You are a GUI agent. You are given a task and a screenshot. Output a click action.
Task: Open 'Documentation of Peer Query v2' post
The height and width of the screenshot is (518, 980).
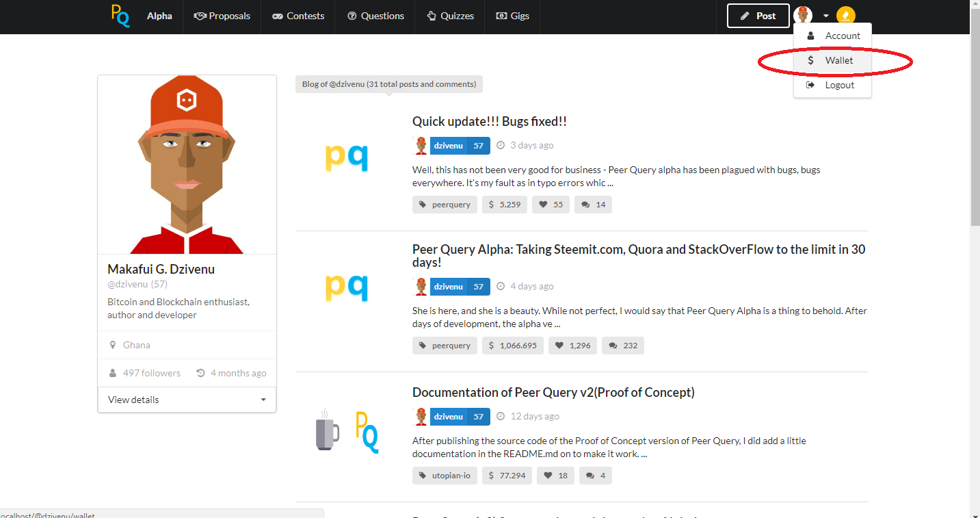click(553, 392)
